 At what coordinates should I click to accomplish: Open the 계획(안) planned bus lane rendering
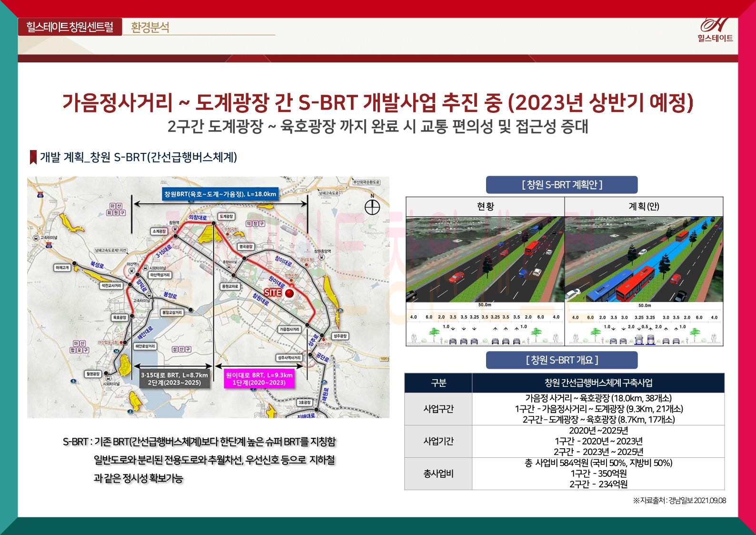pyautogui.click(x=644, y=259)
